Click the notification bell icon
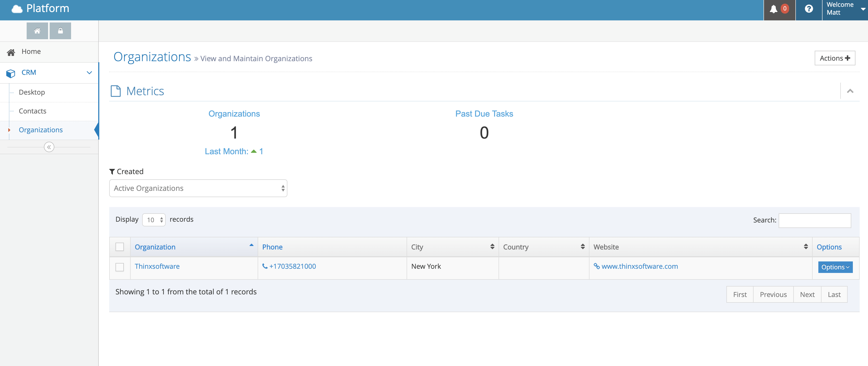The height and width of the screenshot is (366, 868). [x=773, y=9]
